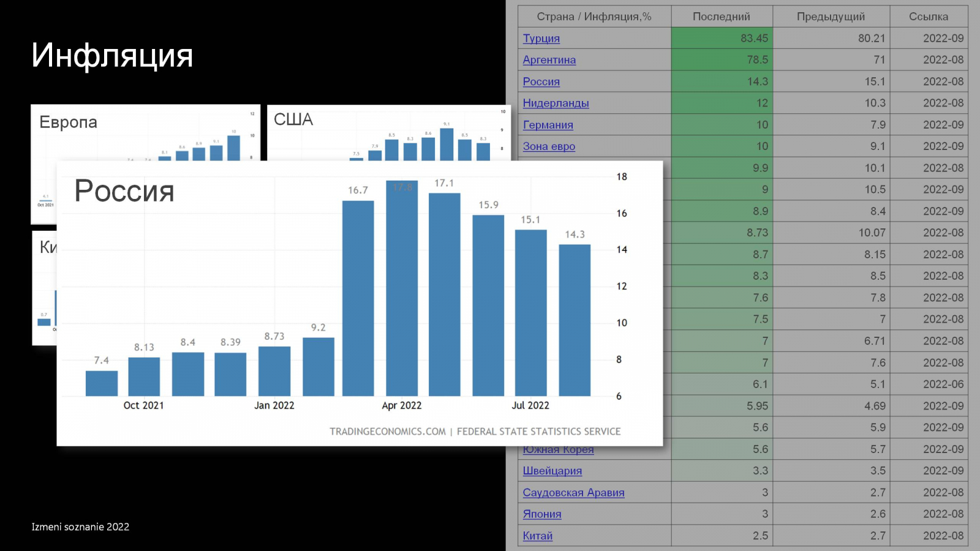980x551 pixels.
Task: Click the Инфляция slide heading
Action: (112, 55)
